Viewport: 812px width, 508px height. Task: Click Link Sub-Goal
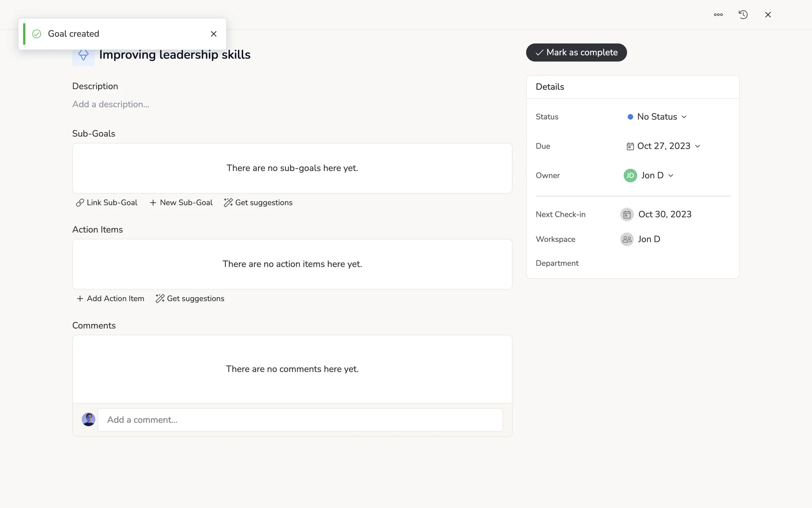point(107,203)
